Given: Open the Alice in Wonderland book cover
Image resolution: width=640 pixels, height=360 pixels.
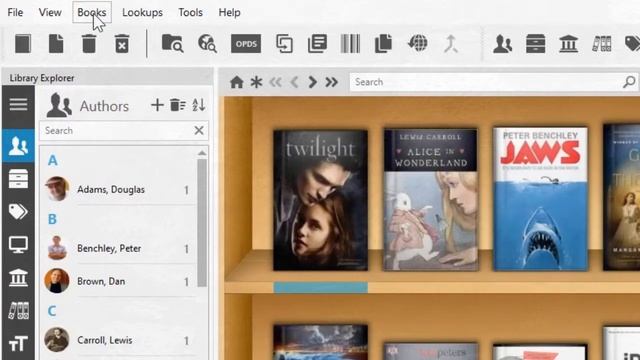Looking at the screenshot, I should 431,200.
